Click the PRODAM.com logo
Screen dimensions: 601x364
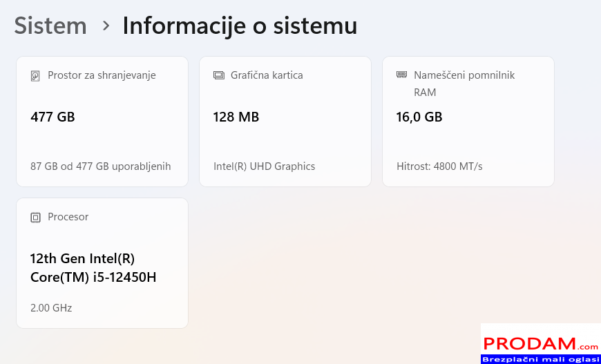tap(540, 344)
